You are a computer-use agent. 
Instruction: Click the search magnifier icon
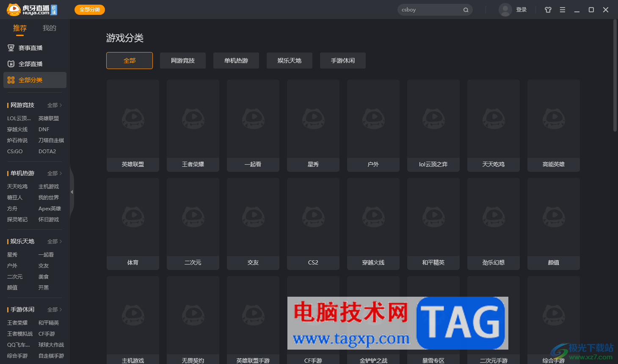click(x=466, y=10)
